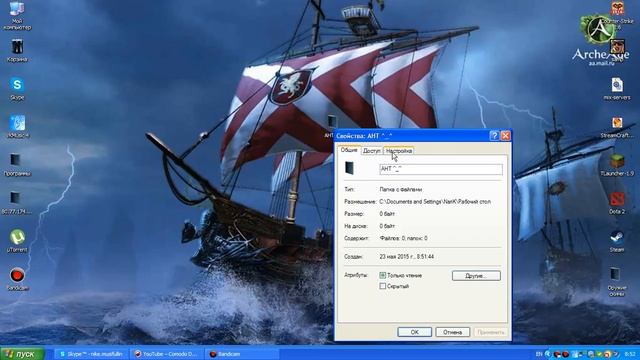The width and height of the screenshot is (640, 360).
Task: Open the blue globe icon under Skype
Action: coord(17,123)
